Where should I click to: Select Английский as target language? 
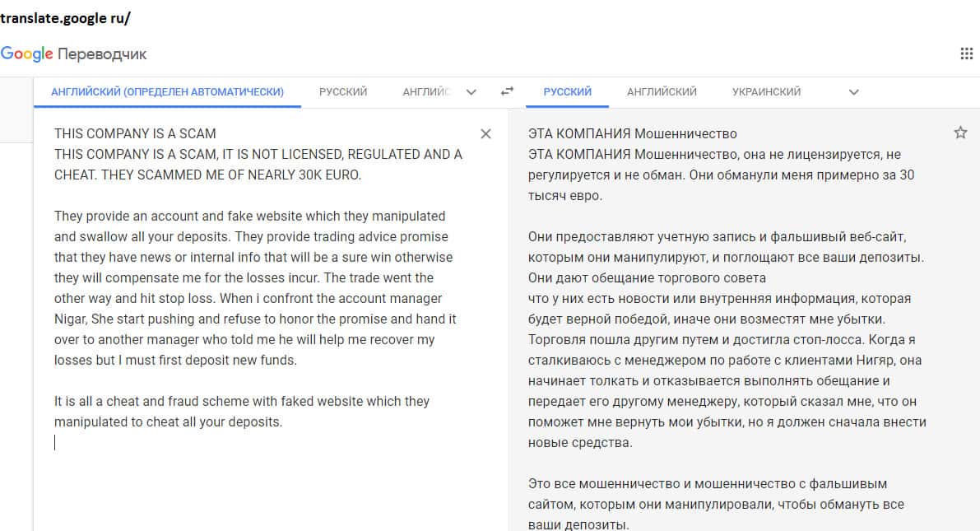click(662, 92)
